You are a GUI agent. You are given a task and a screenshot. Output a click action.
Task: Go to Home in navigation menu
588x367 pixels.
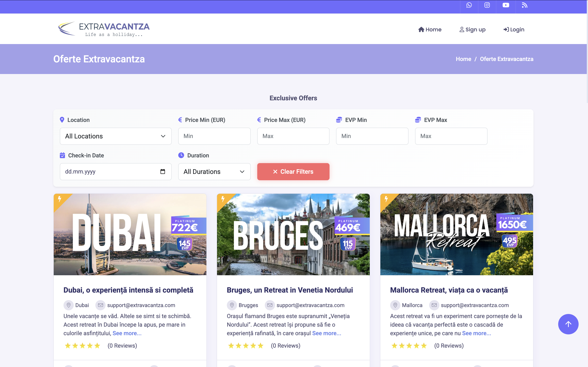click(x=430, y=30)
